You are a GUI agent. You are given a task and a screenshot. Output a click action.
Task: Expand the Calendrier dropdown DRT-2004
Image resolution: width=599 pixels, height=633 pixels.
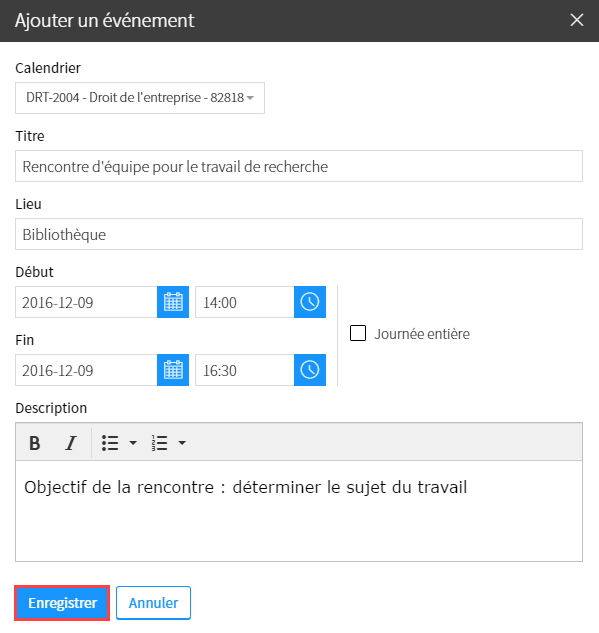point(140,98)
